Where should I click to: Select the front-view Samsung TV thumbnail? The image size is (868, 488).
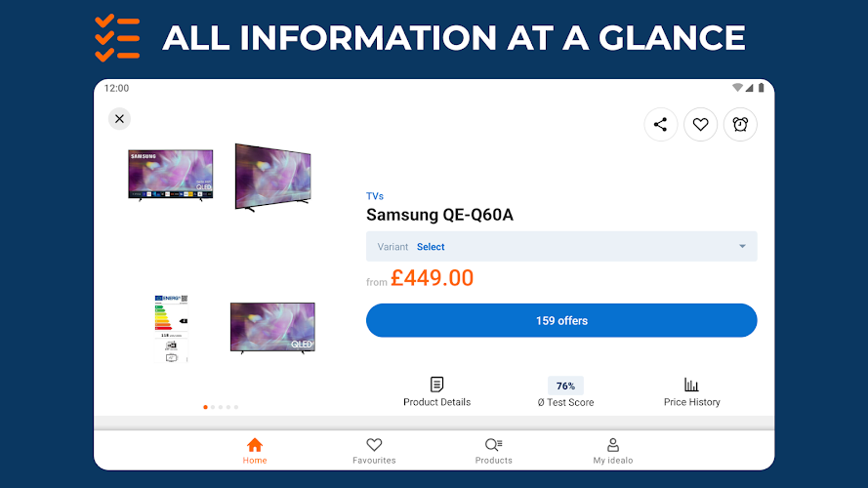click(x=171, y=176)
